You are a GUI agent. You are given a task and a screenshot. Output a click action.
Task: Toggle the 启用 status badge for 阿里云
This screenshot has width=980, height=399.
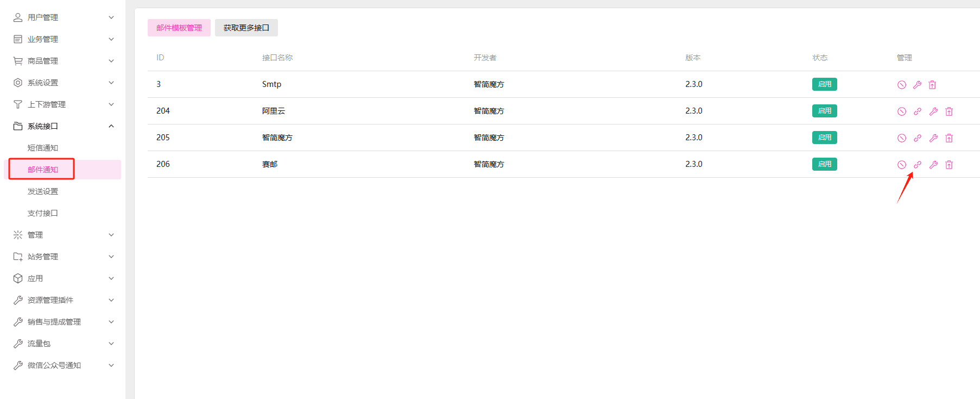pyautogui.click(x=825, y=111)
